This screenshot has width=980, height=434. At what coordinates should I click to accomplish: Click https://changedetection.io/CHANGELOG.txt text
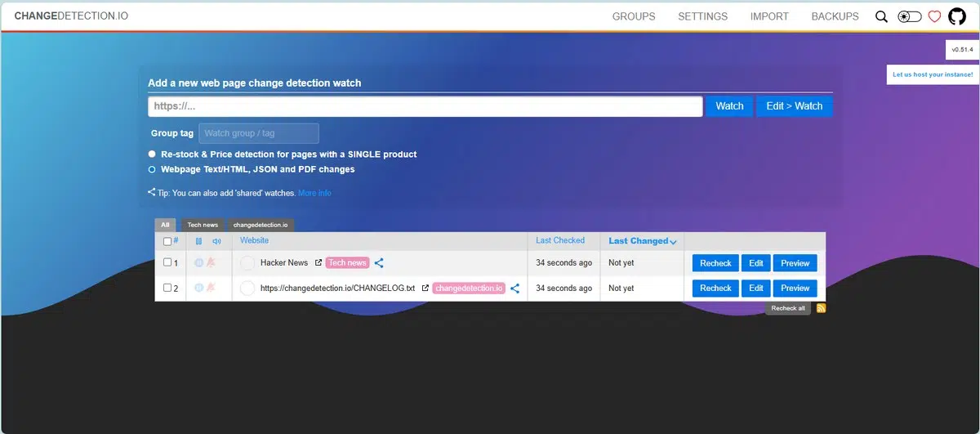tap(338, 288)
